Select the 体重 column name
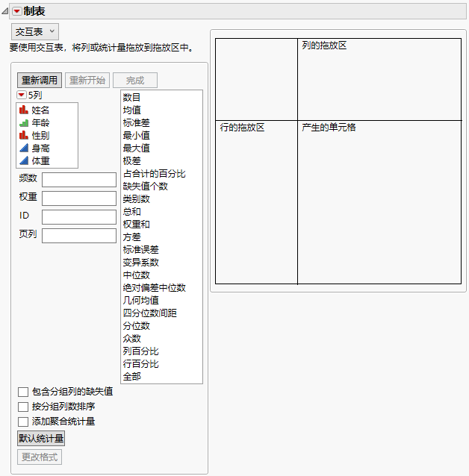469x476 pixels. click(x=40, y=161)
